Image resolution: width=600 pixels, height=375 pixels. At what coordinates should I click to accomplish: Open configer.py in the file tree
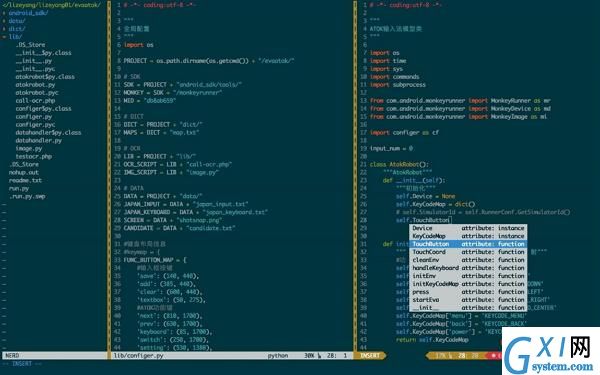34,117
